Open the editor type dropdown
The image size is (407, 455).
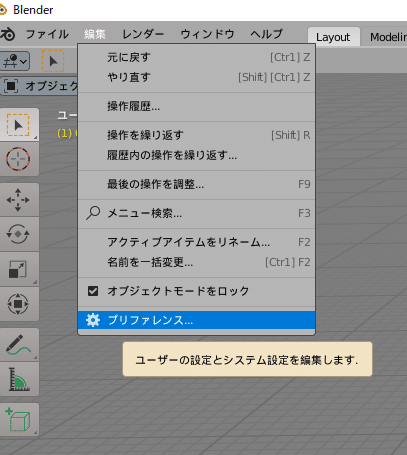pyautogui.click(x=14, y=61)
